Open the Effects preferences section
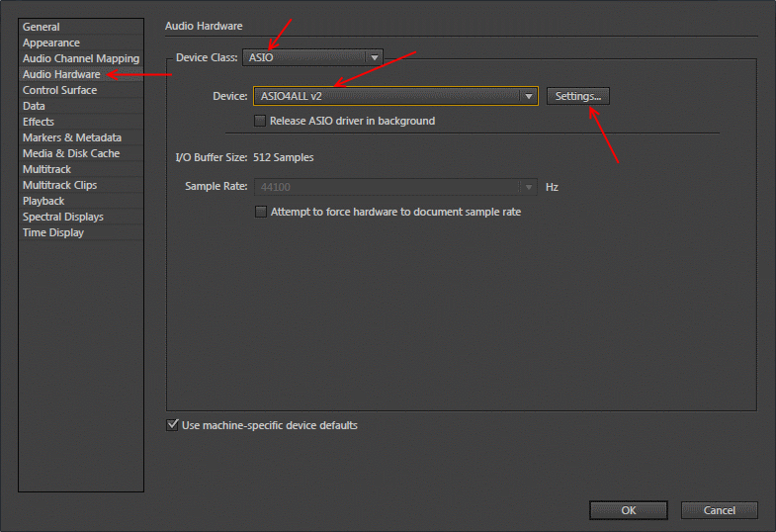Image resolution: width=776 pixels, height=532 pixels. tap(39, 122)
